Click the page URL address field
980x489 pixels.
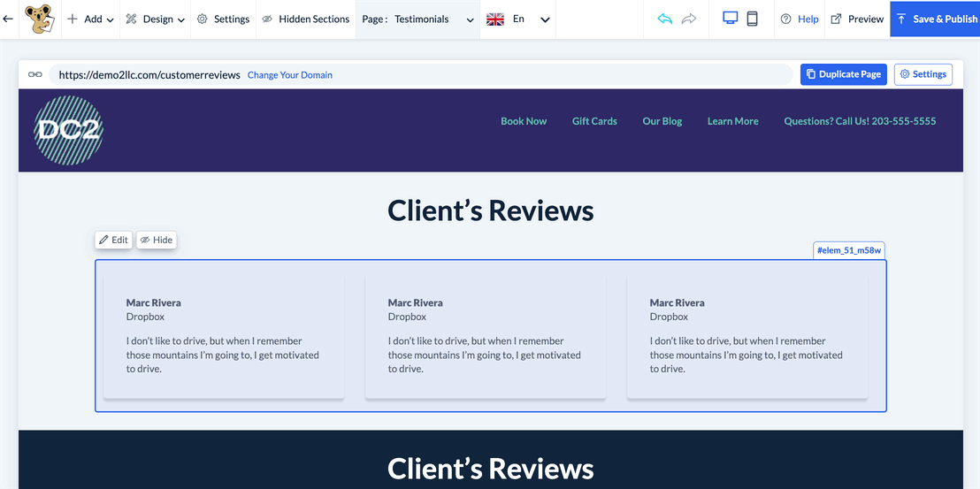[x=149, y=75]
